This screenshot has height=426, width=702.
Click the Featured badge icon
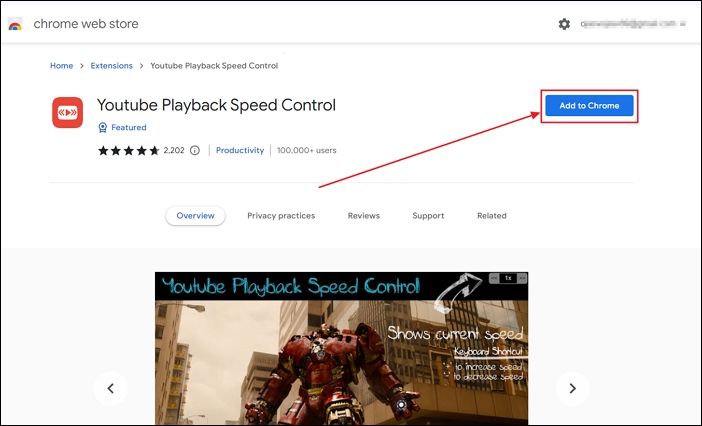(x=103, y=128)
